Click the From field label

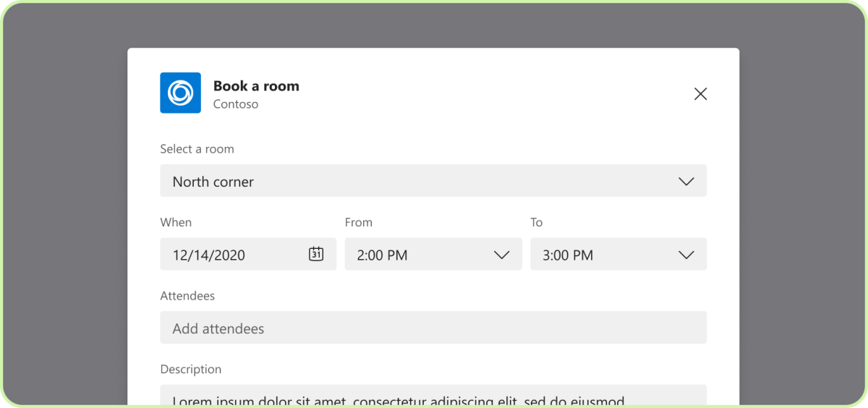359,222
